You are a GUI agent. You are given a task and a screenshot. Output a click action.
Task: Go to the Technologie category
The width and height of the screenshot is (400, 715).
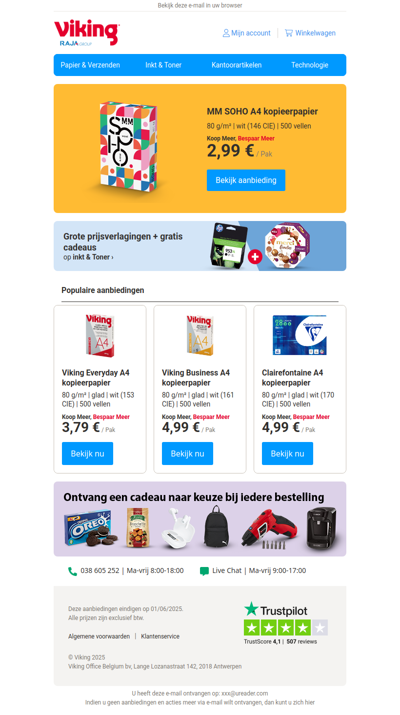click(x=310, y=65)
